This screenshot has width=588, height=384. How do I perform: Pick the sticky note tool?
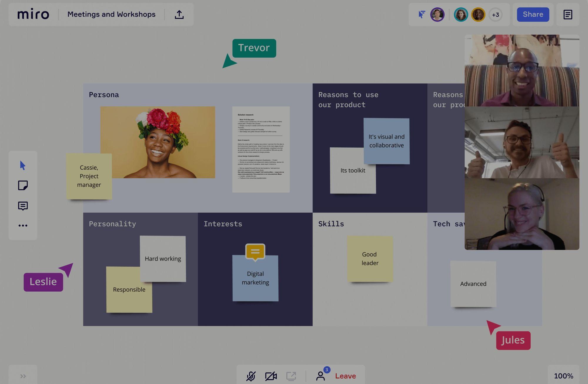click(23, 186)
